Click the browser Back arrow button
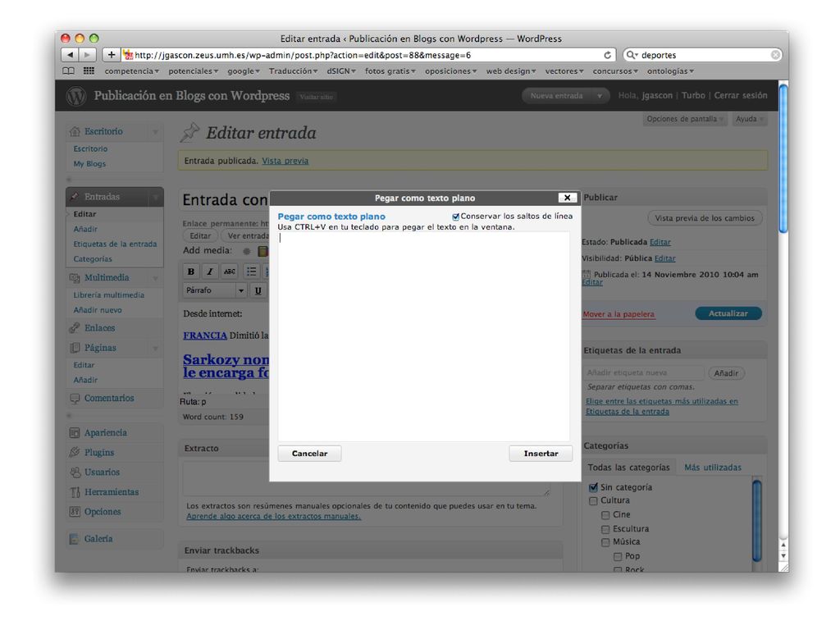This screenshot has height=630, width=840. click(x=71, y=55)
